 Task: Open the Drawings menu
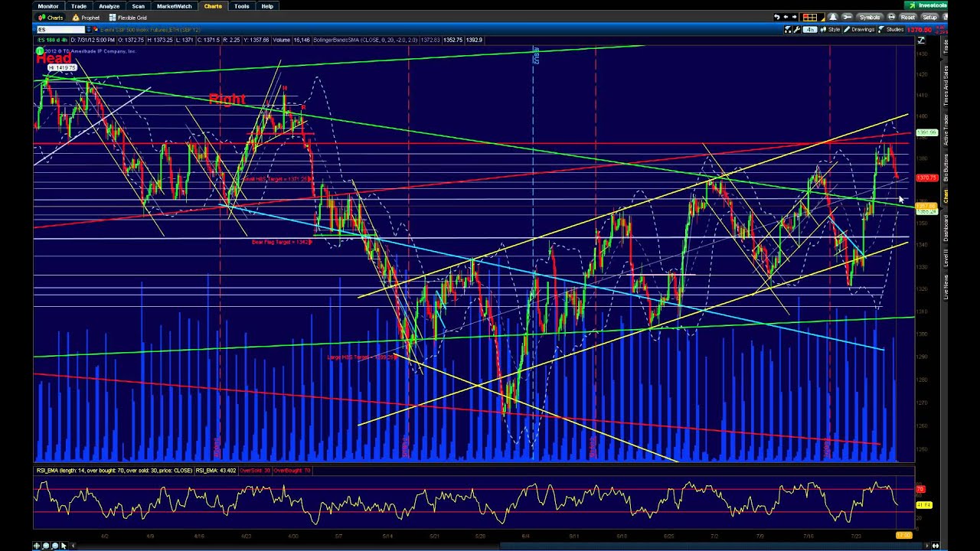[859, 30]
